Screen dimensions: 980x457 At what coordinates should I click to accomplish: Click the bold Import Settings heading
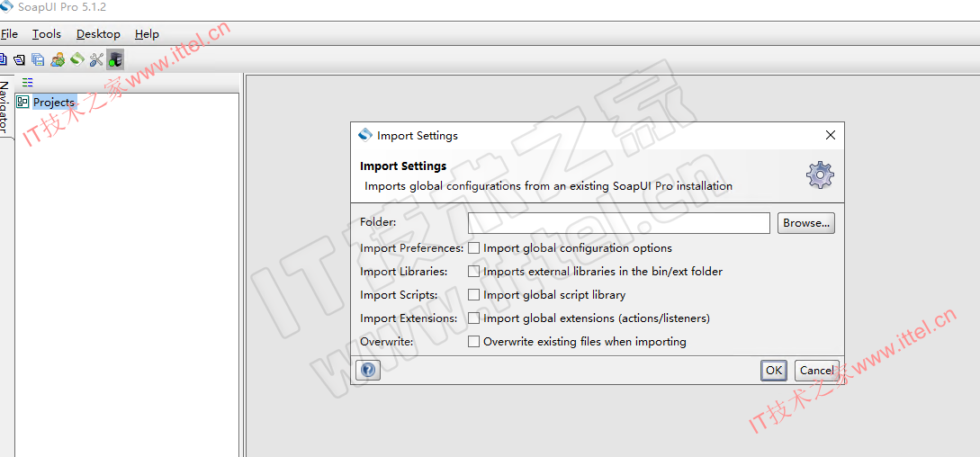(x=403, y=166)
